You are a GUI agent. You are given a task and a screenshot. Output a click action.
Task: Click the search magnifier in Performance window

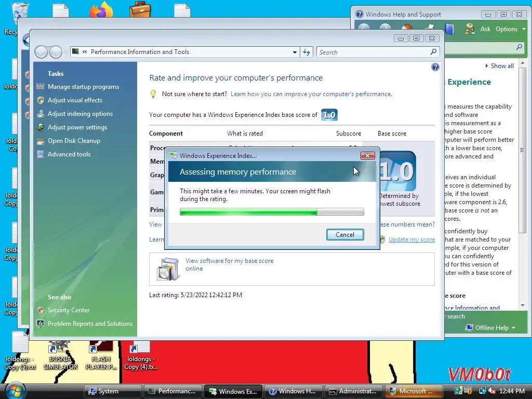(433, 52)
